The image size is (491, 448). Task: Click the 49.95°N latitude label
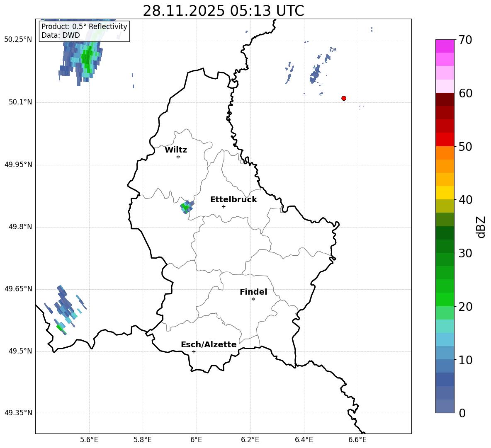[18, 165]
